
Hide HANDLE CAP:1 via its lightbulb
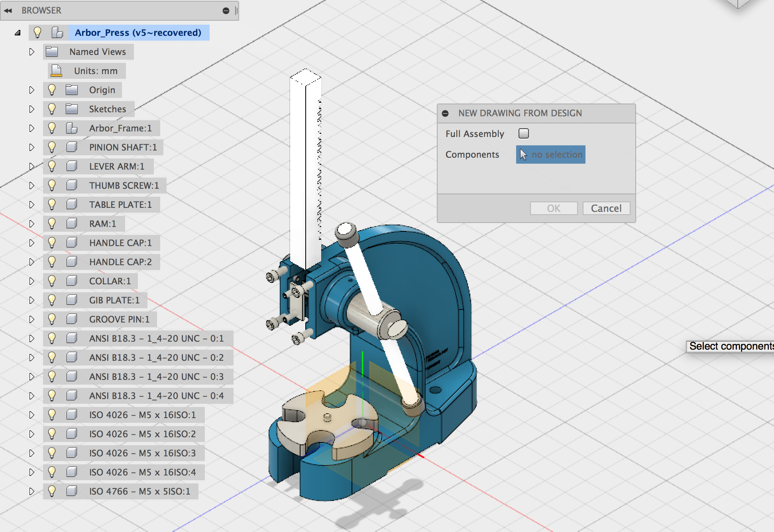pyautogui.click(x=52, y=243)
